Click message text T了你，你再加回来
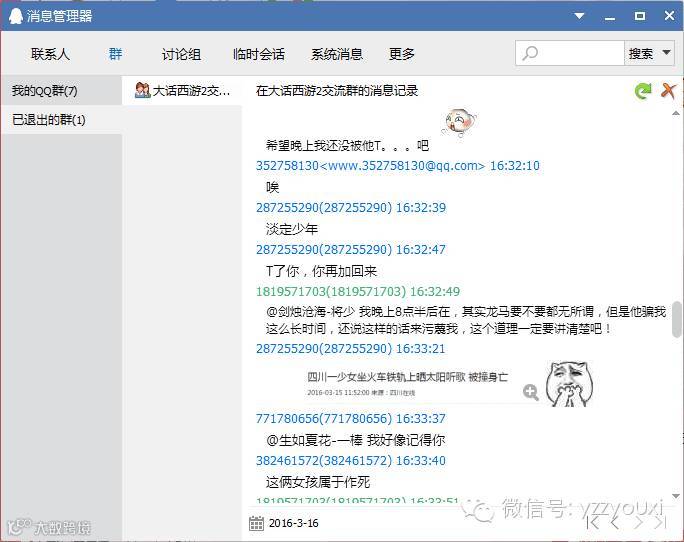This screenshot has width=684, height=542. click(321, 271)
